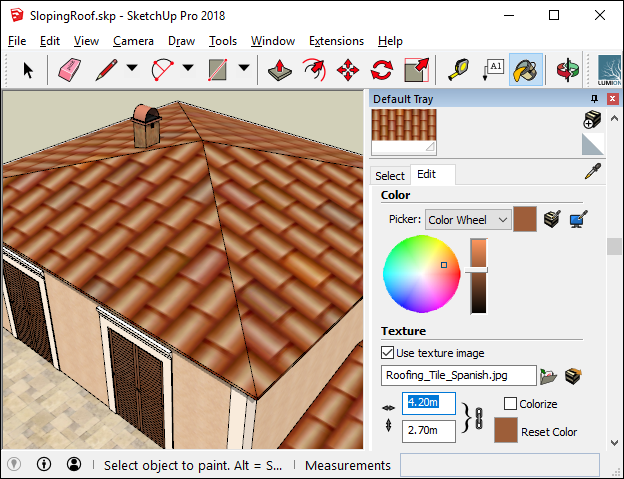Click the Create Material icon
The image size is (624, 479).
pos(591,120)
